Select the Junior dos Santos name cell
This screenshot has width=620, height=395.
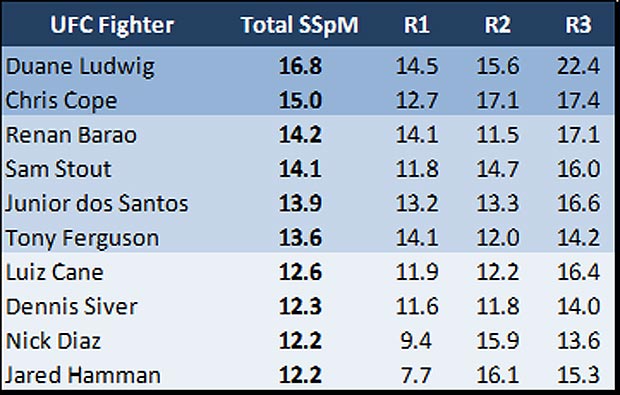pos(97,204)
